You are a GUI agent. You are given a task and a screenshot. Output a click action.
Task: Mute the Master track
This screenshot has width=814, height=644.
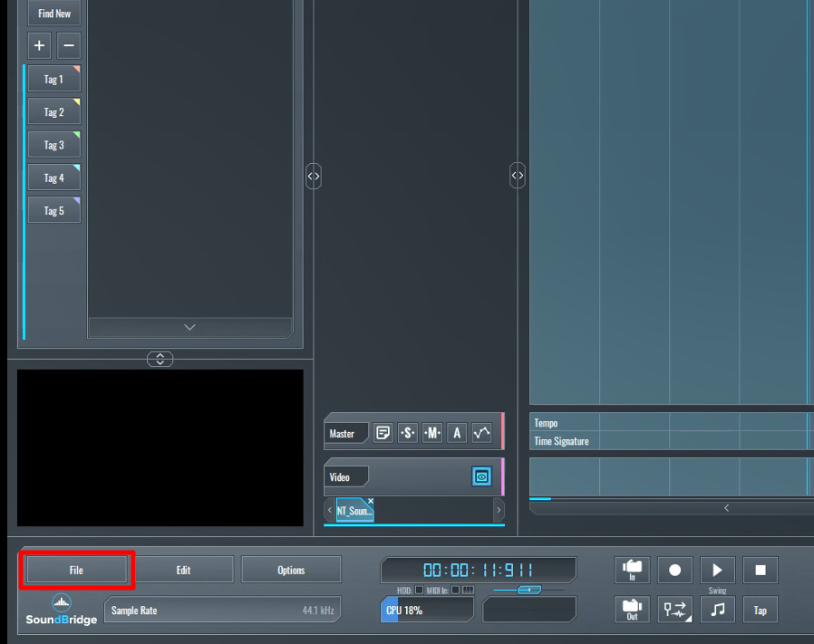pos(432,433)
